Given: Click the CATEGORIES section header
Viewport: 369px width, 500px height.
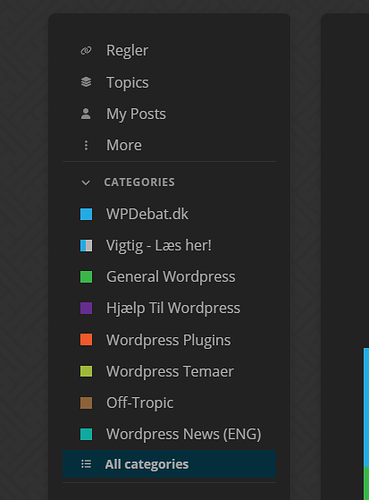Looking at the screenshot, I should 139,182.
